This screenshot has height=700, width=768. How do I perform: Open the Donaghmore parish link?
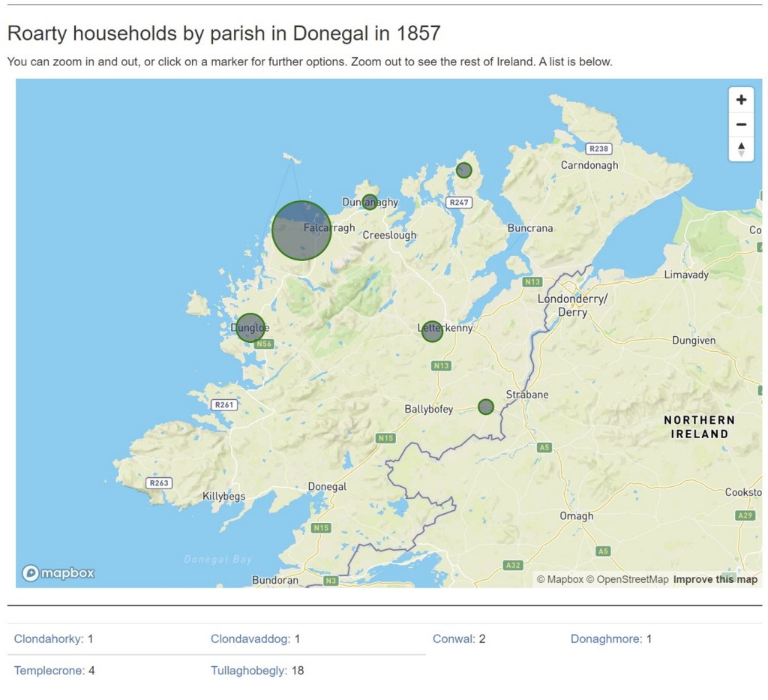pyautogui.click(x=606, y=639)
